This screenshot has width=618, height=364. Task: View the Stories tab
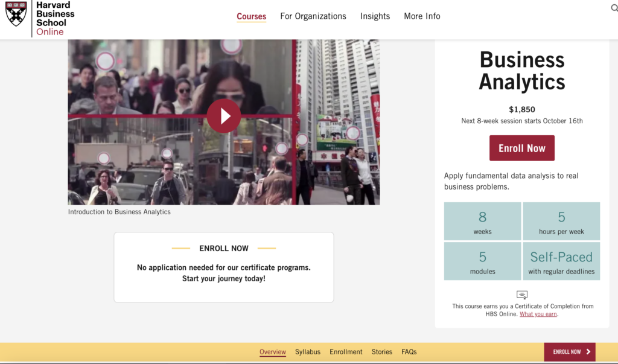point(381,351)
